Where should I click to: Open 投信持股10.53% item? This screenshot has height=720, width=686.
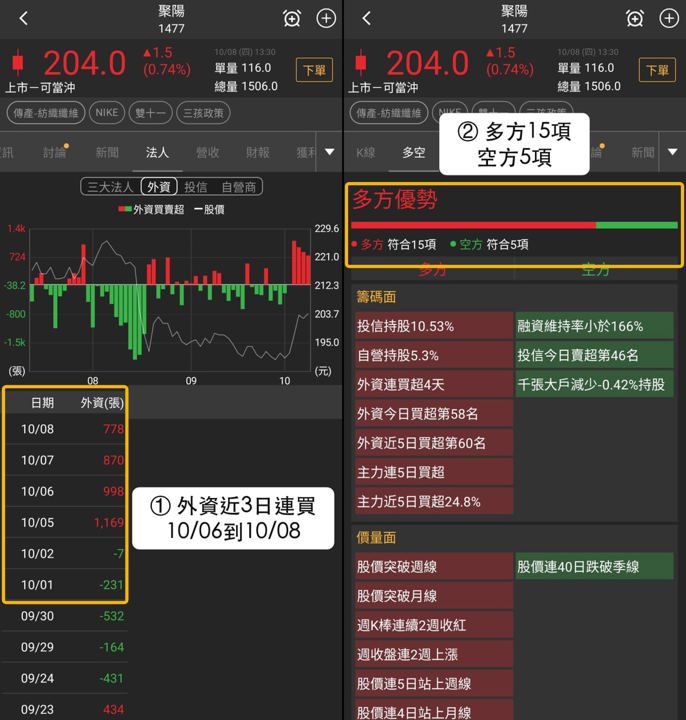click(x=434, y=326)
